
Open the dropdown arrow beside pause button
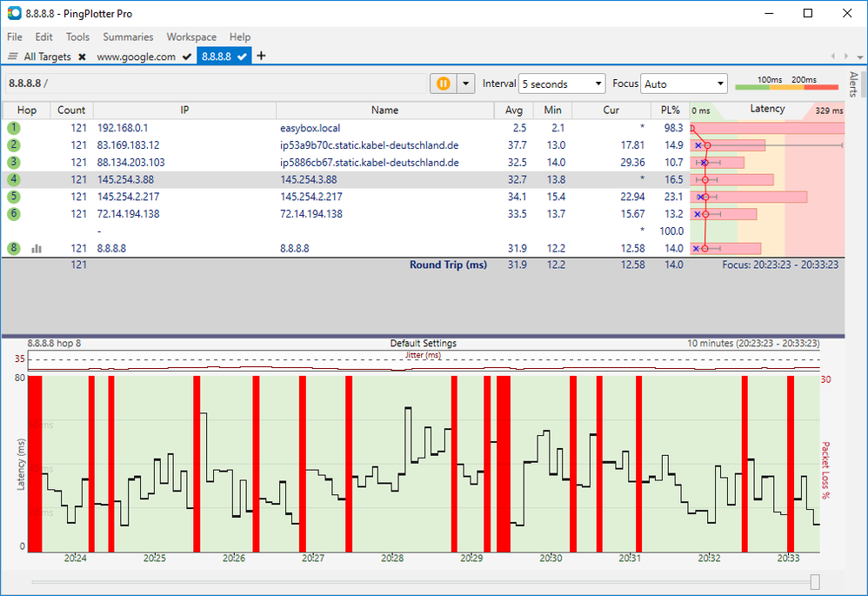(466, 84)
